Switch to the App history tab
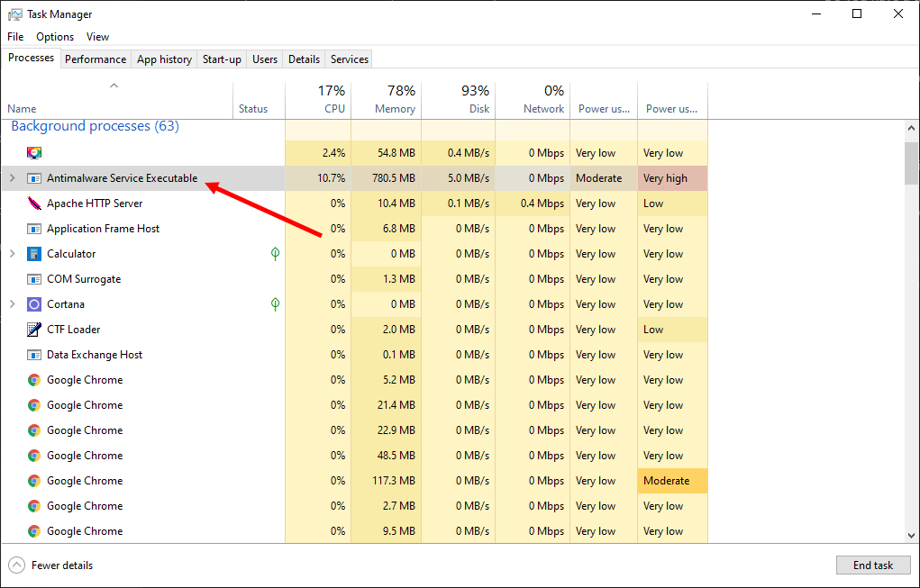Viewport: 920px width, 588px height. [x=164, y=59]
